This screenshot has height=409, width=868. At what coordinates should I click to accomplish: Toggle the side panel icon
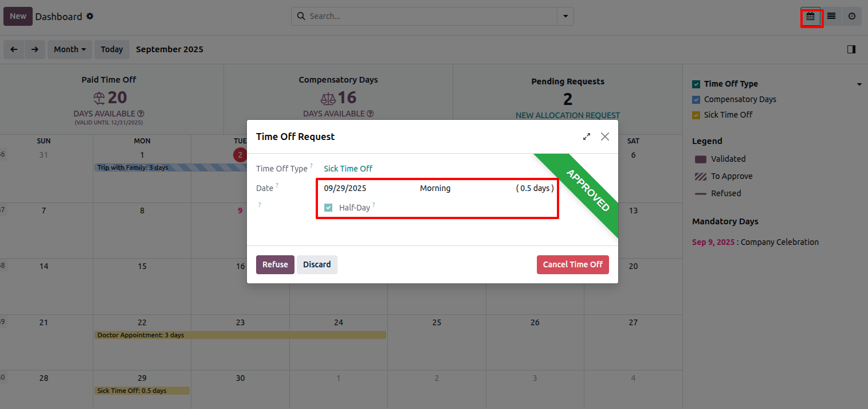pos(851,49)
